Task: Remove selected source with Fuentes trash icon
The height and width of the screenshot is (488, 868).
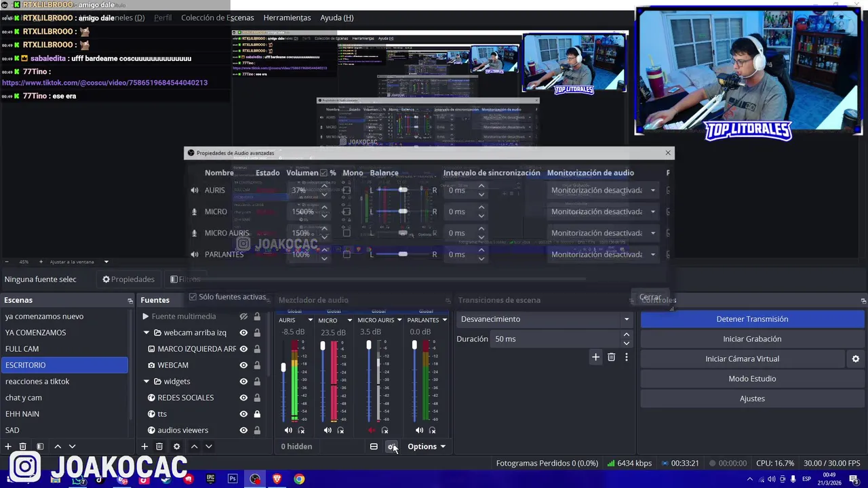Action: pyautogui.click(x=159, y=447)
